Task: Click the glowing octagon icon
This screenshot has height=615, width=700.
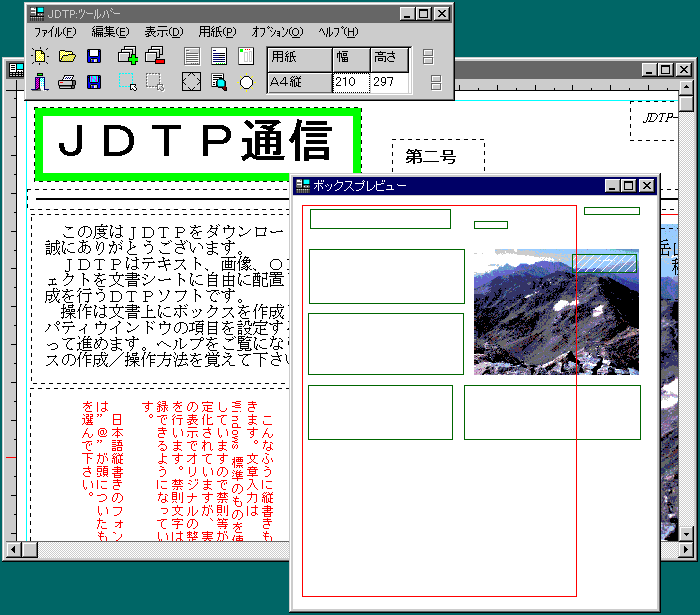Action: (246, 83)
